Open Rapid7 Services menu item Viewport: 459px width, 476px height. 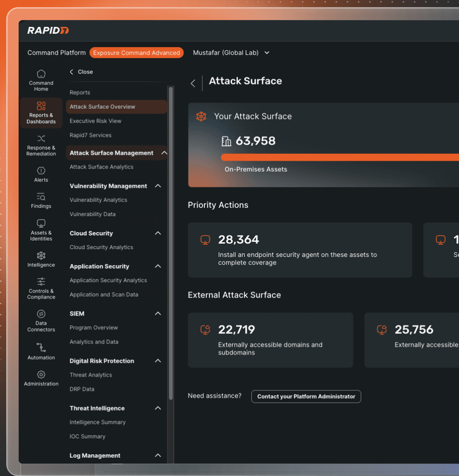tap(91, 135)
